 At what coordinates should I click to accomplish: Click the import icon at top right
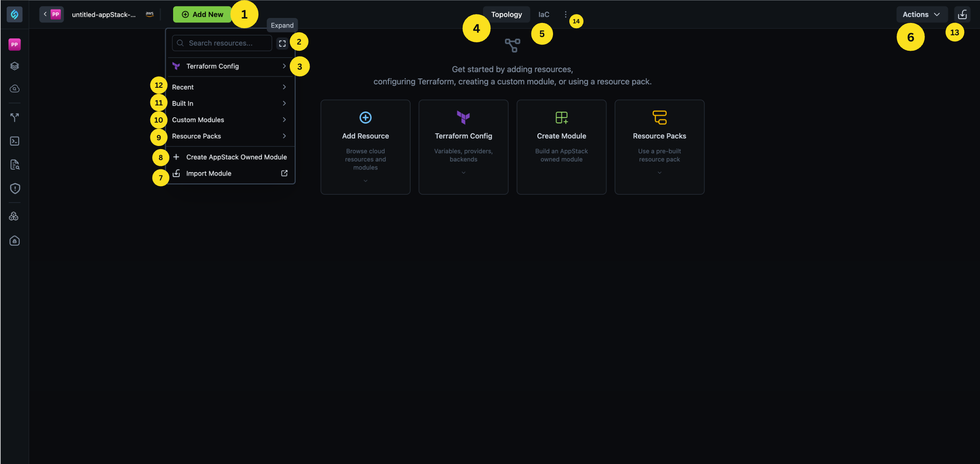pos(962,15)
